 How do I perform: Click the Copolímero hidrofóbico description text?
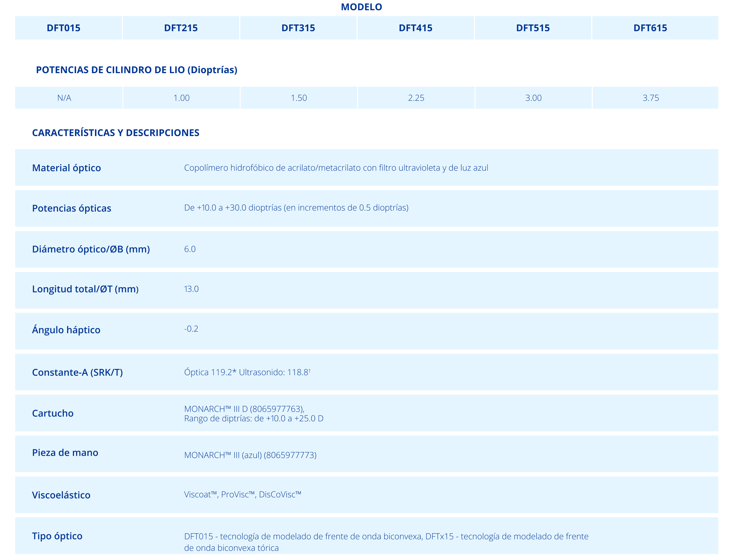[336, 168]
